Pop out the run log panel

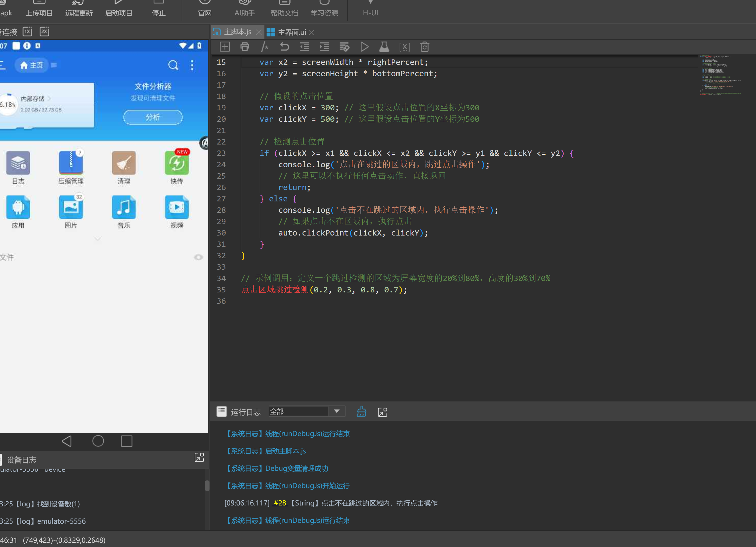tap(382, 412)
